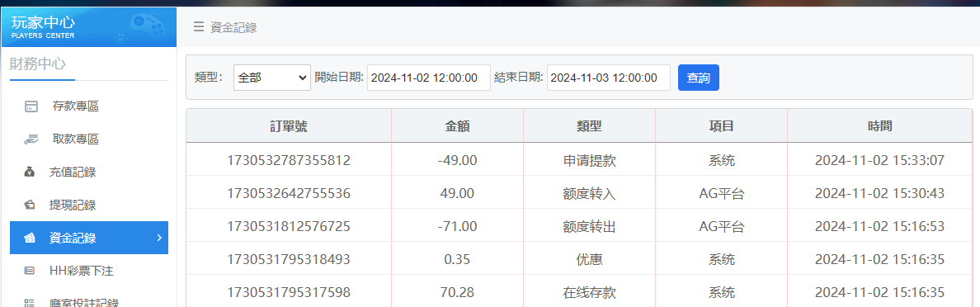Expand the 資金記錄 chevron arrow

click(x=158, y=238)
